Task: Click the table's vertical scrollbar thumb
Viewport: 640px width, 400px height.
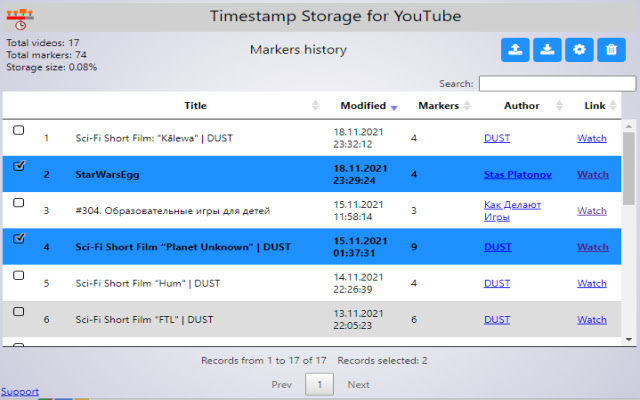Action: point(629,168)
